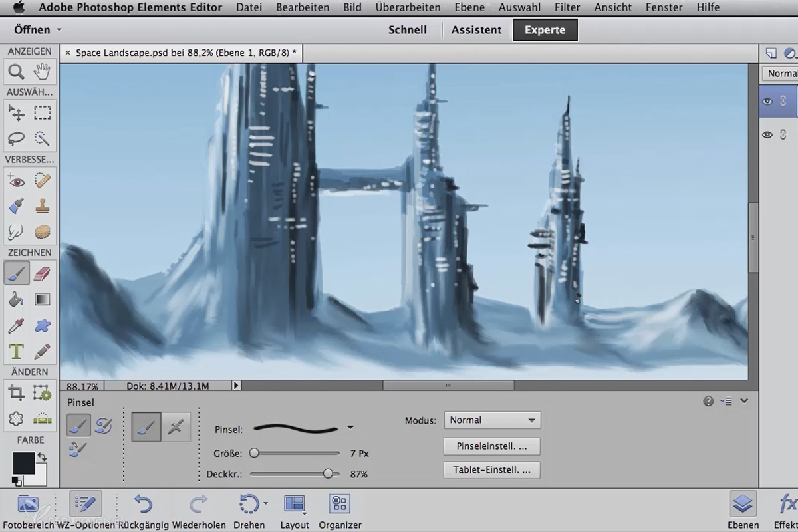Toggle link on the lower layer
798x532 pixels.
point(783,135)
